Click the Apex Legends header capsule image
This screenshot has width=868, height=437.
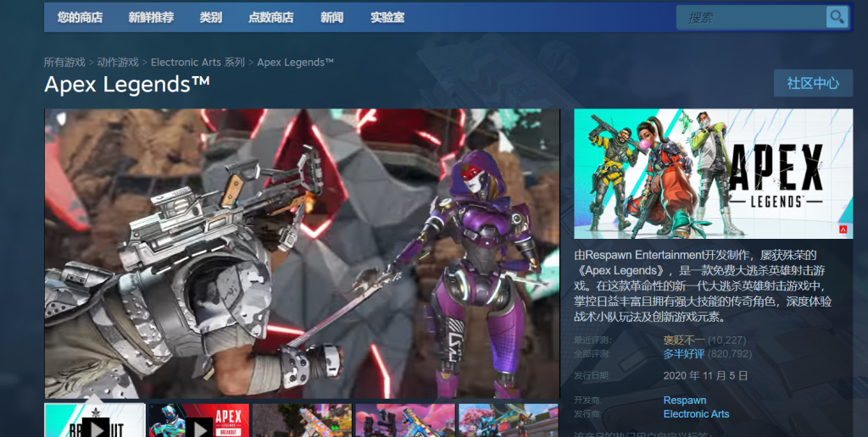[x=713, y=174]
